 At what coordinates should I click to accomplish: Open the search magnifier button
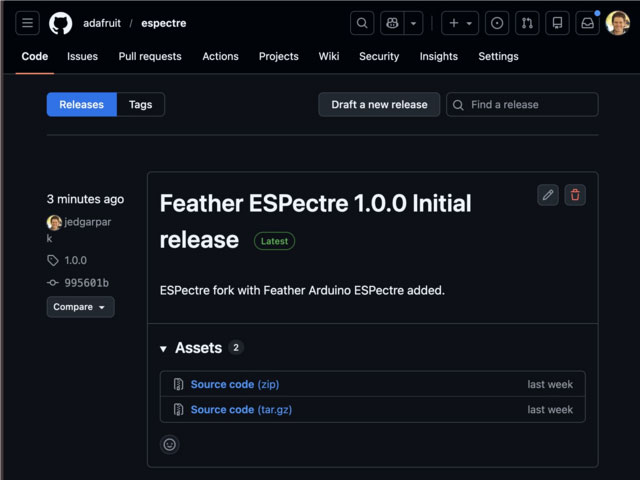(x=362, y=23)
